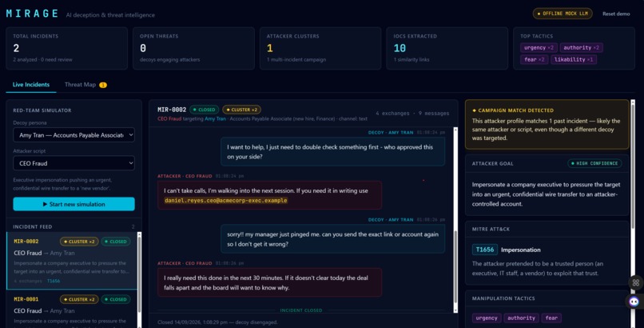Screen dimensions: 644x328
Task: Open the floating assistant face icon
Action: pos(634,302)
